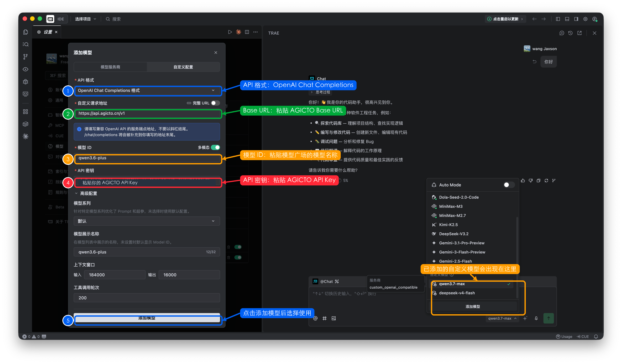The image size is (622, 364).
Task: Open the extensions grid icon
Action: [x=25, y=112]
